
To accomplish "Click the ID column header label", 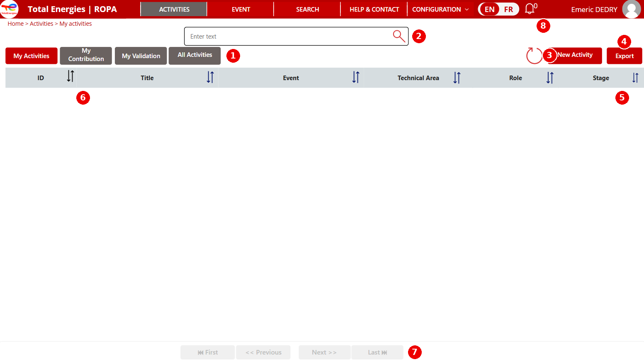I will [41, 78].
